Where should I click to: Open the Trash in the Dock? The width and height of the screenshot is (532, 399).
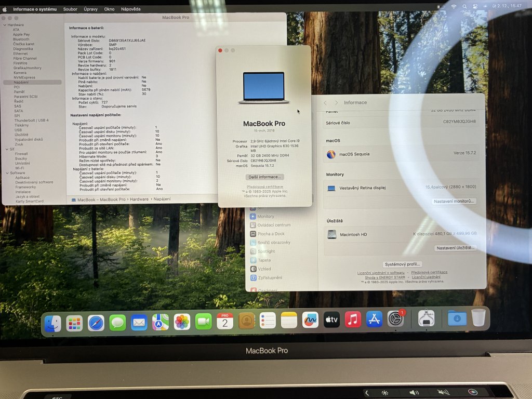tap(478, 317)
